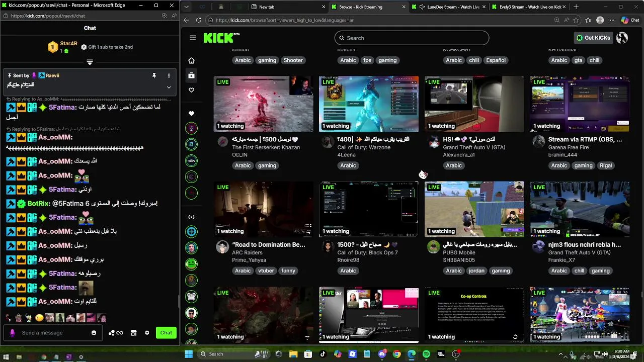
Task: Click the Windows taskbar Search box
Action: tap(233, 354)
